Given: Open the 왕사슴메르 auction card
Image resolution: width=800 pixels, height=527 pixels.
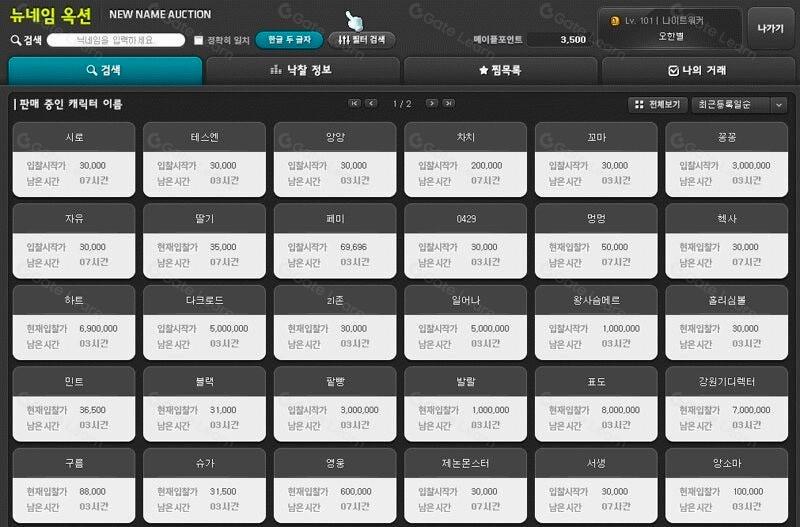Looking at the screenshot, I should (596, 322).
